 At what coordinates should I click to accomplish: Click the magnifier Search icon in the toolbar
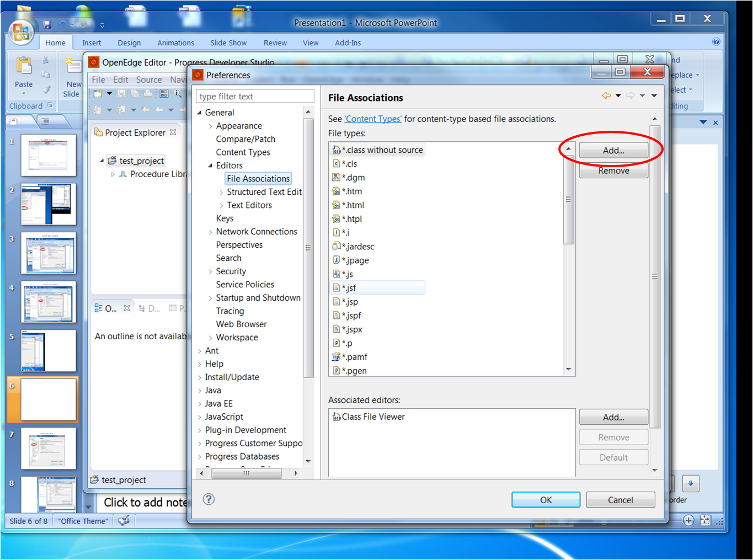tap(178, 93)
